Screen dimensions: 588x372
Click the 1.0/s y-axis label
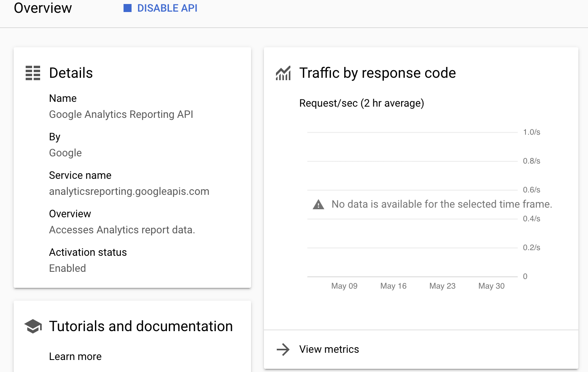click(x=531, y=132)
